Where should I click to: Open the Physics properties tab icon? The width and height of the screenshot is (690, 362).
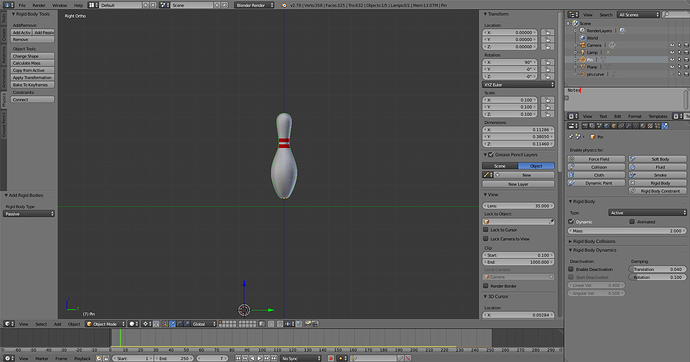click(664, 126)
